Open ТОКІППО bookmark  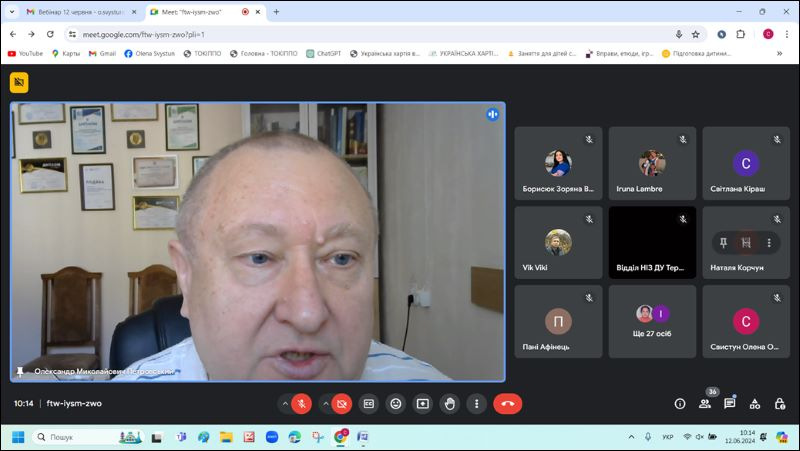point(202,54)
